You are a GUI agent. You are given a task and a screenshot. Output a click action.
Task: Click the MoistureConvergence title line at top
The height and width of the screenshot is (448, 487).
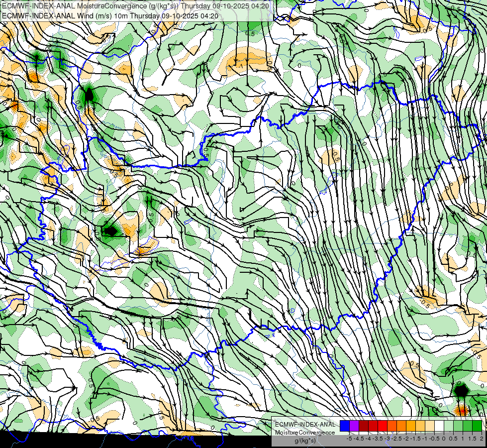tap(135, 6)
